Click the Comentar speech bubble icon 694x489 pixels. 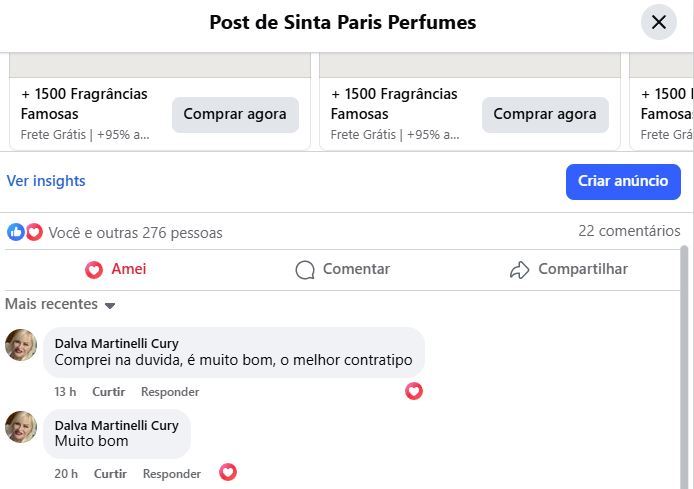click(x=305, y=270)
